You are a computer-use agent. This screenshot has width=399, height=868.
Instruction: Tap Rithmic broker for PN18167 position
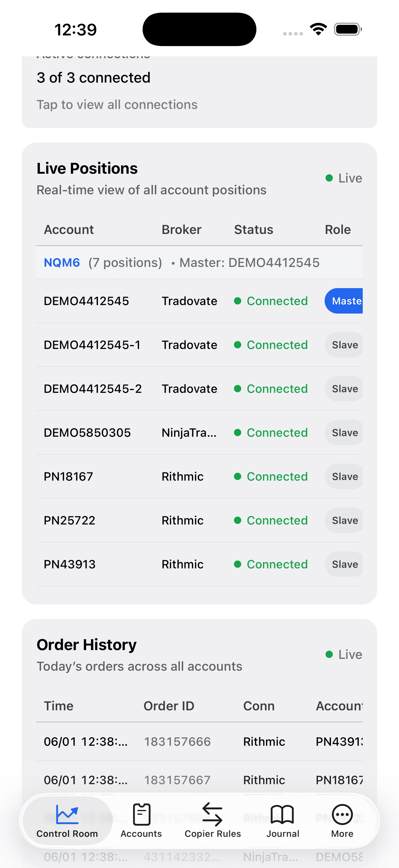[183, 476]
